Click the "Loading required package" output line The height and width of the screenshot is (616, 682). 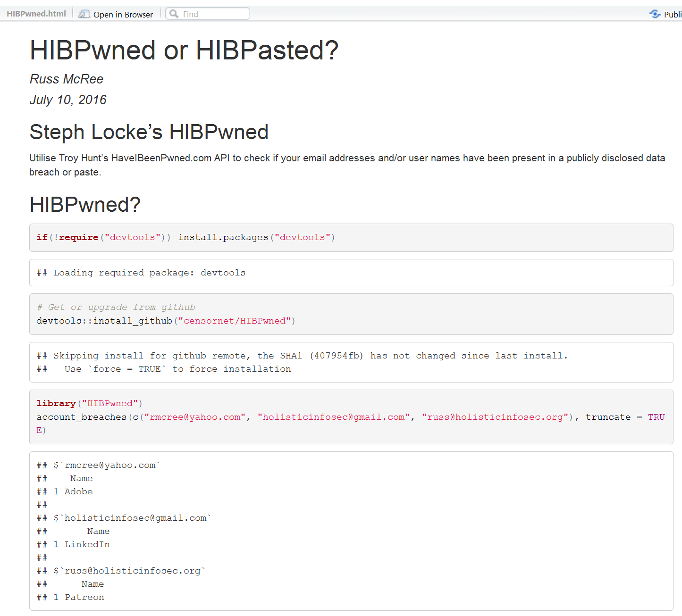141,273
